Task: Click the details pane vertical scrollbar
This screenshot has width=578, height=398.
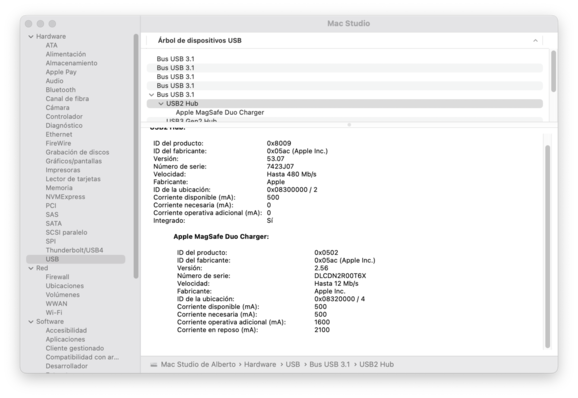Action: tap(547, 247)
